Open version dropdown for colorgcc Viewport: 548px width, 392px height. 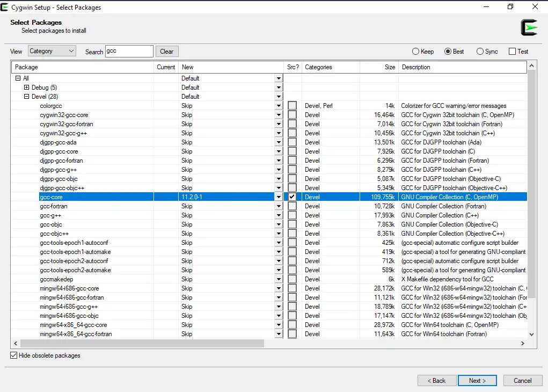point(279,106)
